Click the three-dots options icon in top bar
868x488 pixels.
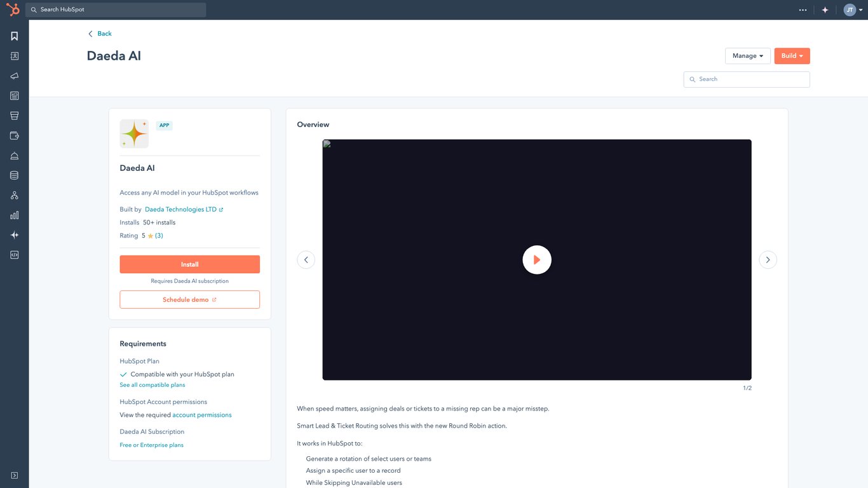pos(803,10)
